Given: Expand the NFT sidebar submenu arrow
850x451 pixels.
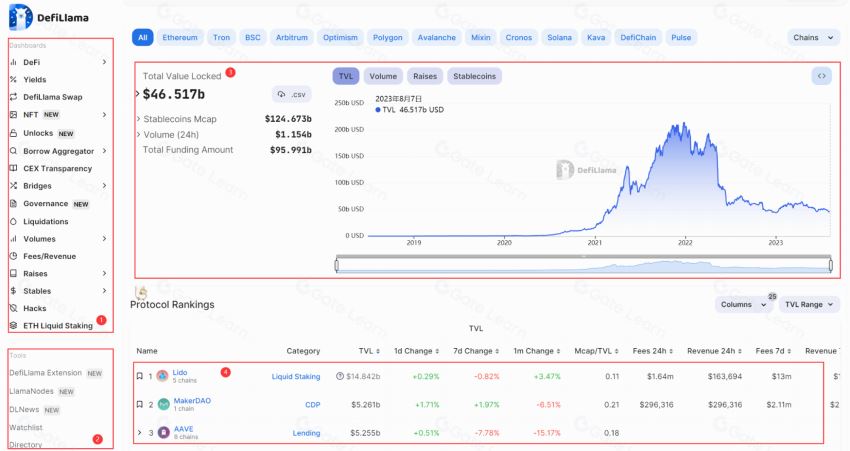Looking at the screenshot, I should [104, 115].
